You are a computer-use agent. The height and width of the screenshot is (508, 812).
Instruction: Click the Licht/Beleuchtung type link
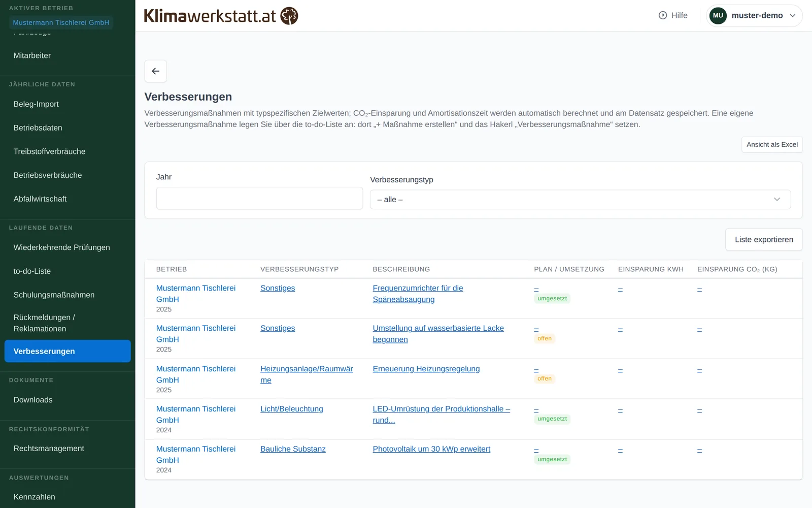tap(291, 409)
